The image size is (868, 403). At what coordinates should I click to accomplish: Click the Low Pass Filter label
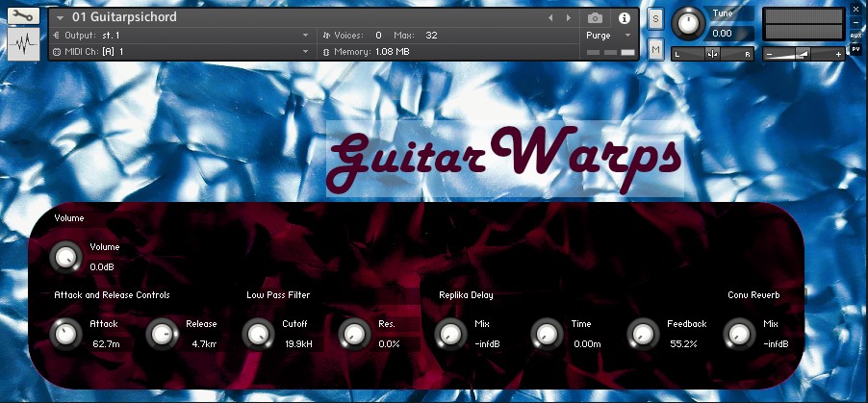pos(278,295)
